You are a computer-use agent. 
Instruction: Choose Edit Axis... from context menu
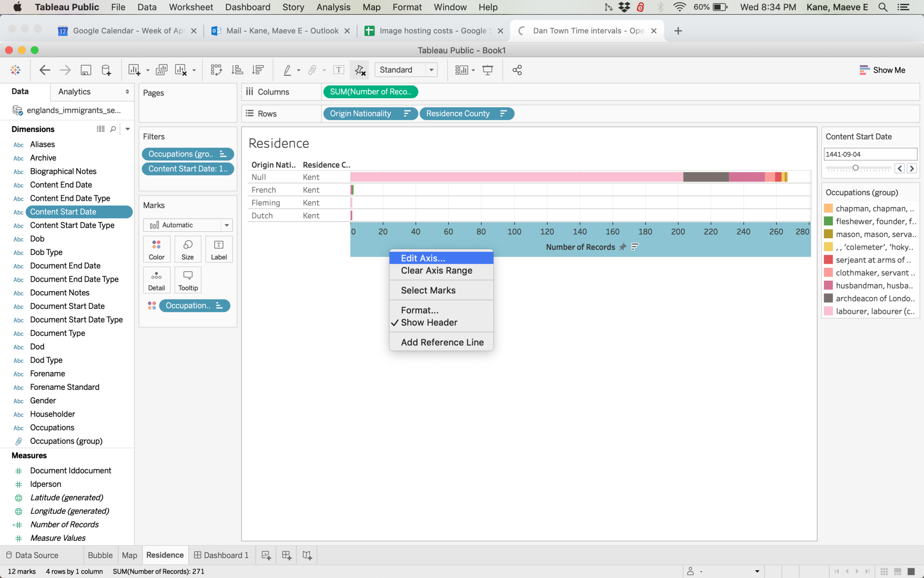(423, 258)
